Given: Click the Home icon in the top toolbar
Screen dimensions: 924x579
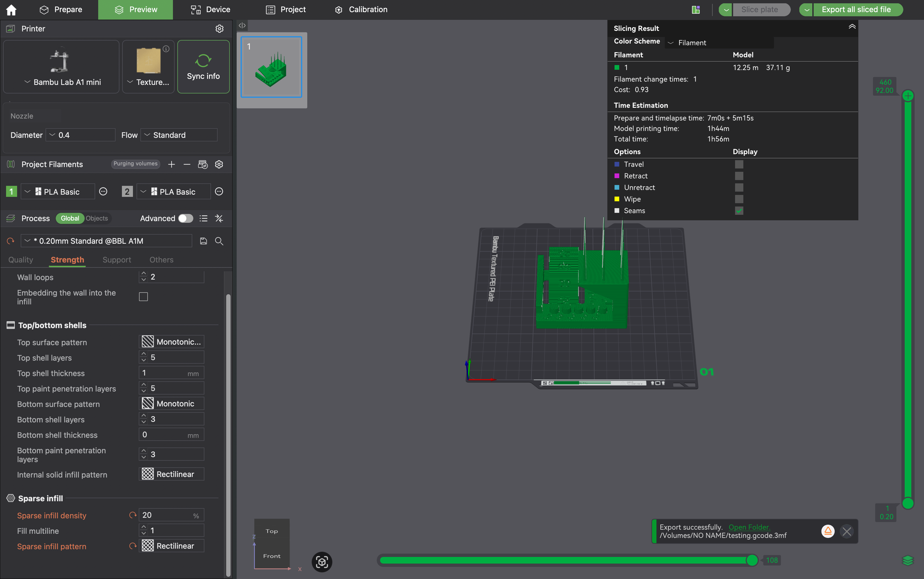Looking at the screenshot, I should [11, 10].
